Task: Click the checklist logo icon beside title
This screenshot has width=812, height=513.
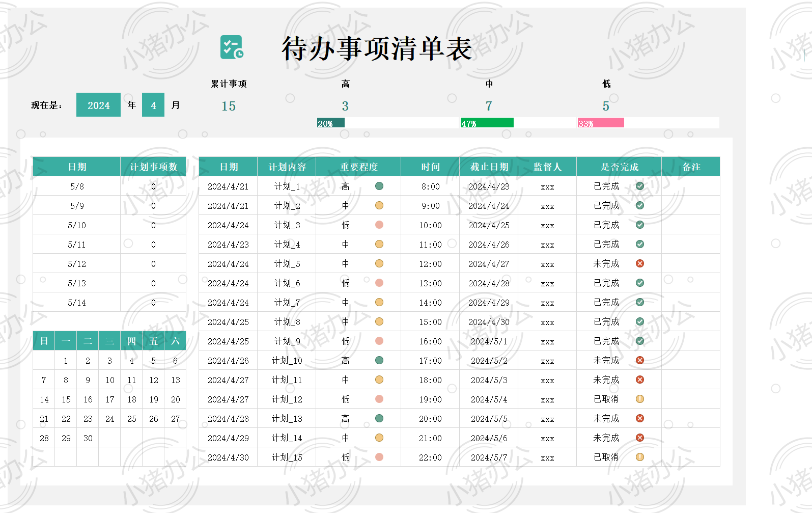Action: pyautogui.click(x=232, y=47)
